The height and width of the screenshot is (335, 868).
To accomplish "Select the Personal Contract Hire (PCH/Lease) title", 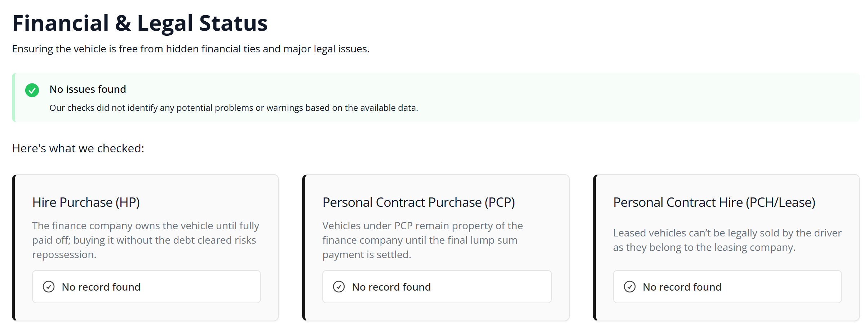I will 714,203.
